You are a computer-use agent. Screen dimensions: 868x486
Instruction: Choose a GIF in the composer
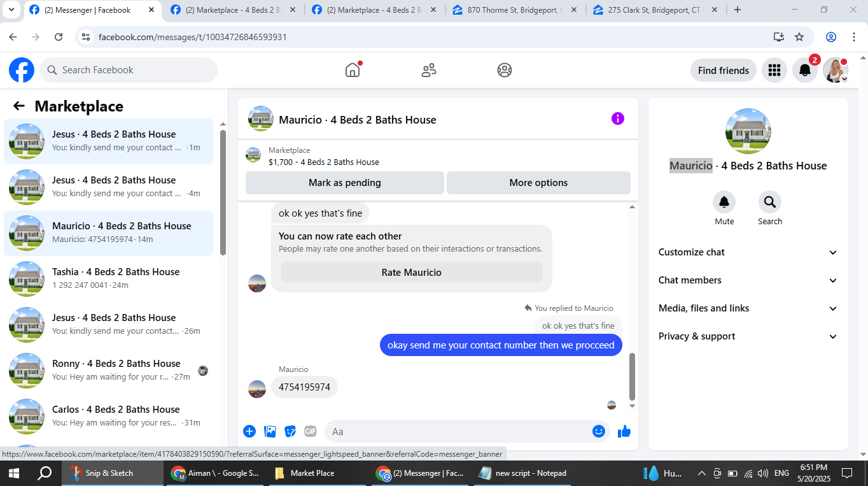(311, 431)
